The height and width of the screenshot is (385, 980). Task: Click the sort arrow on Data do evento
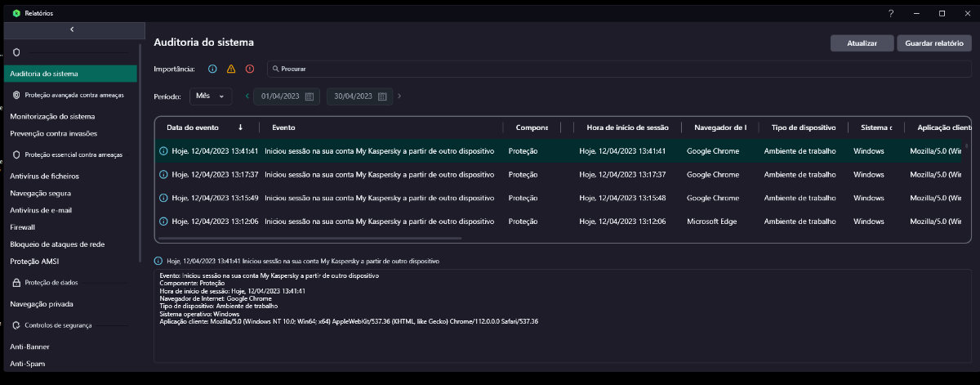(240, 128)
